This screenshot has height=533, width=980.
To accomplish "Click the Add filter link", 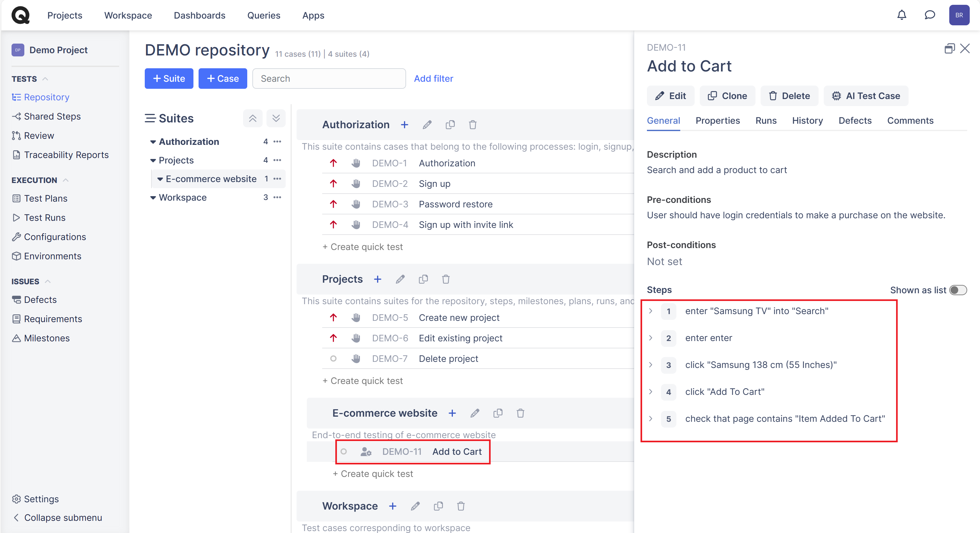I will pos(433,79).
